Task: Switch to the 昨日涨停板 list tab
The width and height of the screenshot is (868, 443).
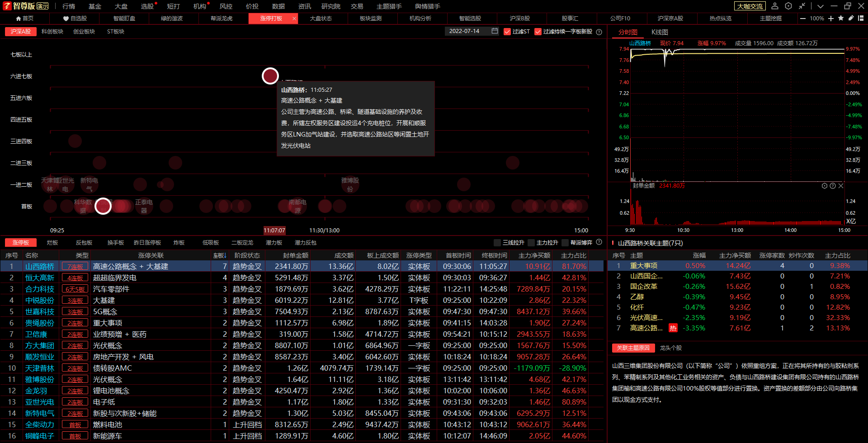Action: coord(147,243)
